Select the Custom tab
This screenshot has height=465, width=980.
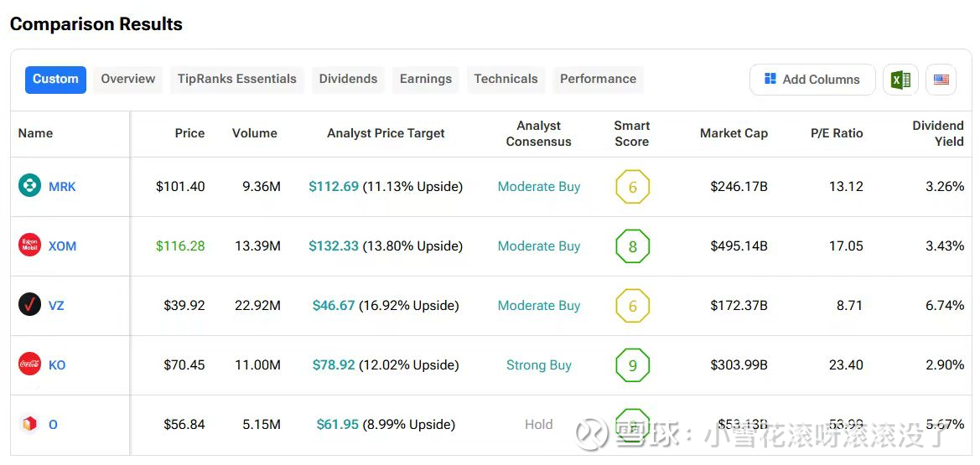click(55, 79)
